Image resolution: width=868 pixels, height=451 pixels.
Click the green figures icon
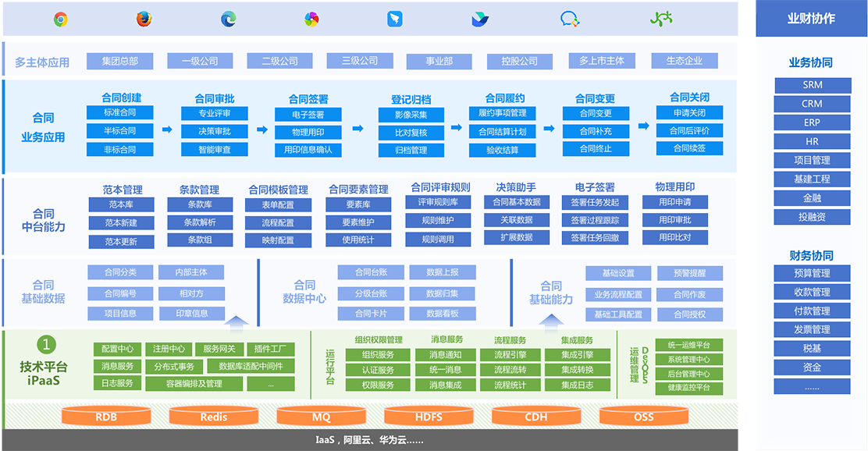pyautogui.click(x=661, y=20)
